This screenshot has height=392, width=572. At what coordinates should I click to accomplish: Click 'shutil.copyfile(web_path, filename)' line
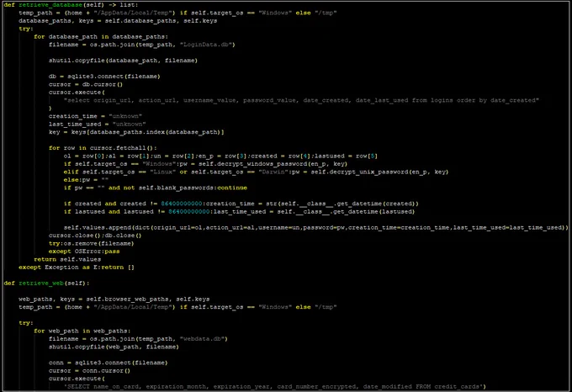point(114,347)
